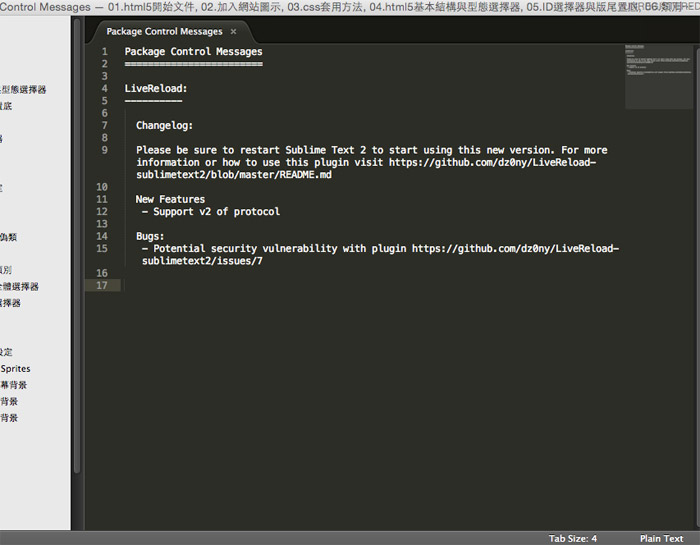Click line number 7 in gutter

(104, 125)
